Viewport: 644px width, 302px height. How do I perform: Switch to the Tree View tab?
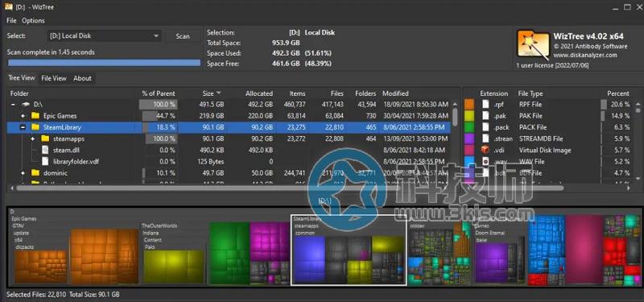pos(22,78)
